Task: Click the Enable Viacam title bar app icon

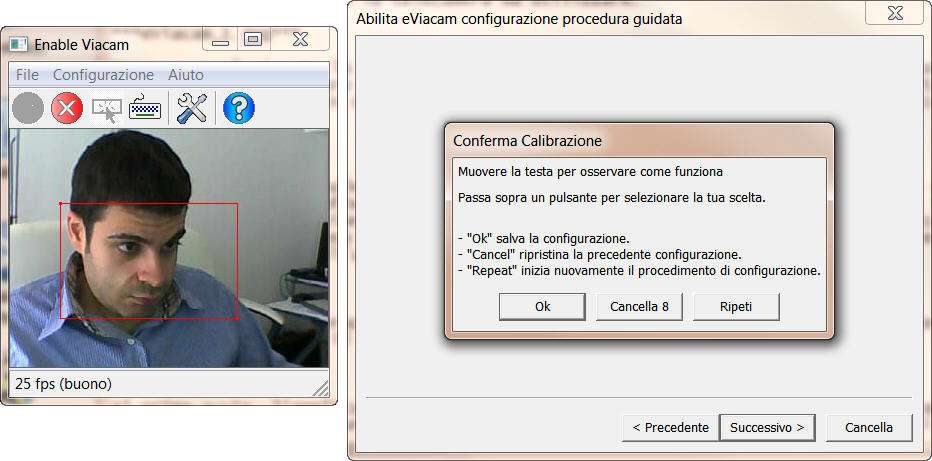Action: 19,45
